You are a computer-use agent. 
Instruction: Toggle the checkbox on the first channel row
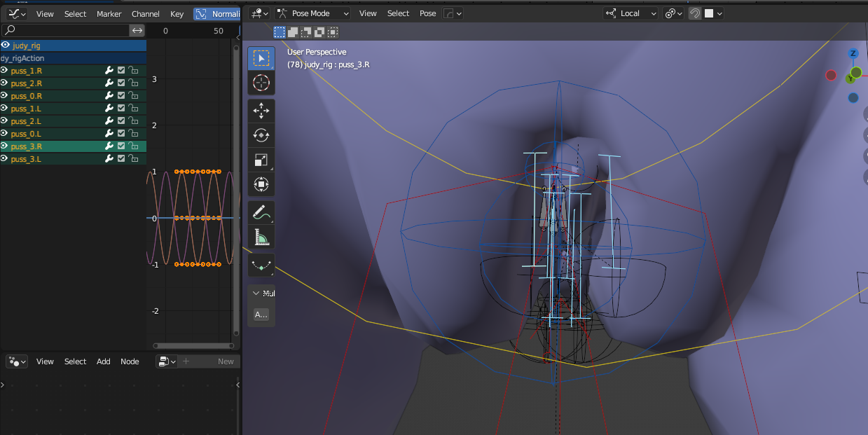(x=121, y=71)
